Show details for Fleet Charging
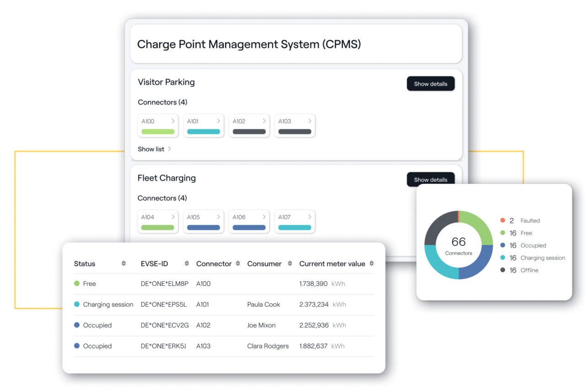Screen dimensions: 585x392 coord(431,180)
